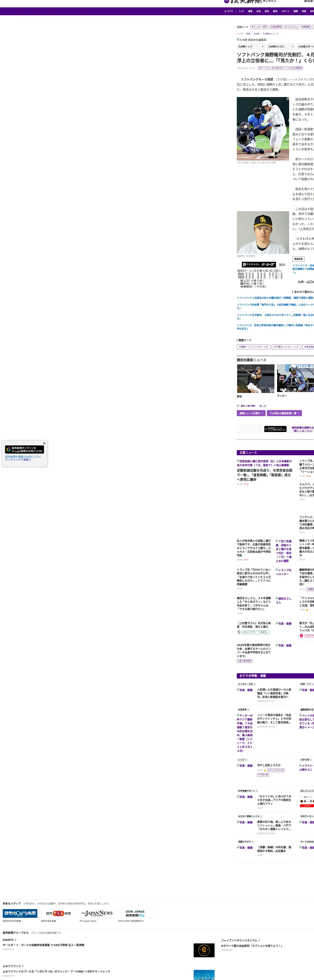Click the 地域 breadcrumb link

pyautogui.click(x=248, y=34)
